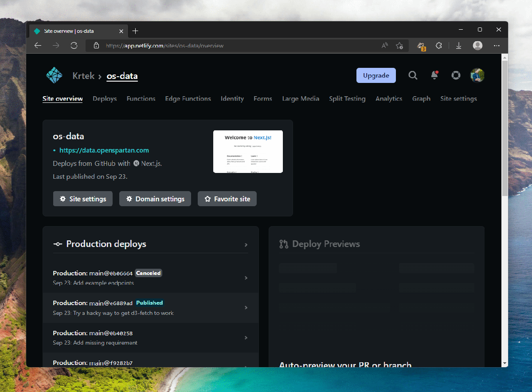Open the Identity tab

coord(232,98)
